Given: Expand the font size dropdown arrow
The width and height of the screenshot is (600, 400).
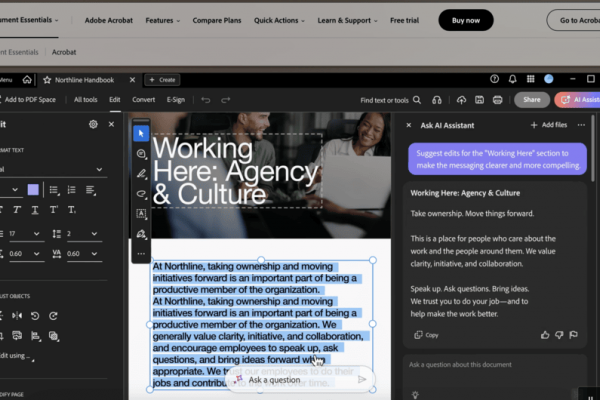Looking at the screenshot, I should [x=15, y=190].
